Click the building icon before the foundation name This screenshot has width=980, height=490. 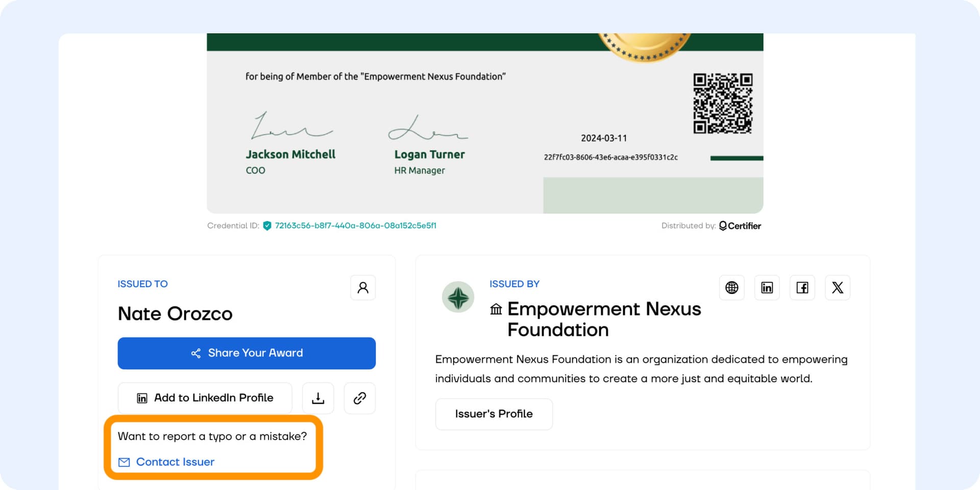[x=496, y=309]
